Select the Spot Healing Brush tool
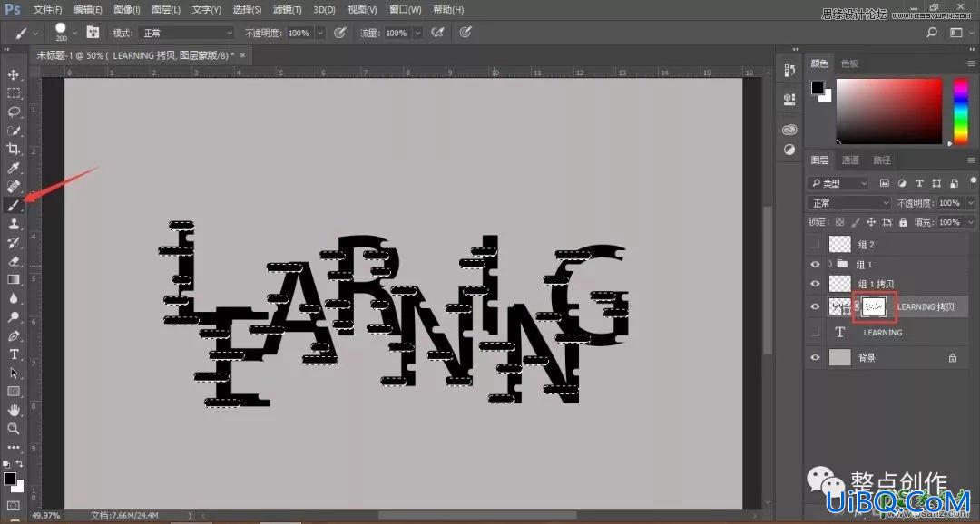The height and width of the screenshot is (524, 980). click(13, 187)
